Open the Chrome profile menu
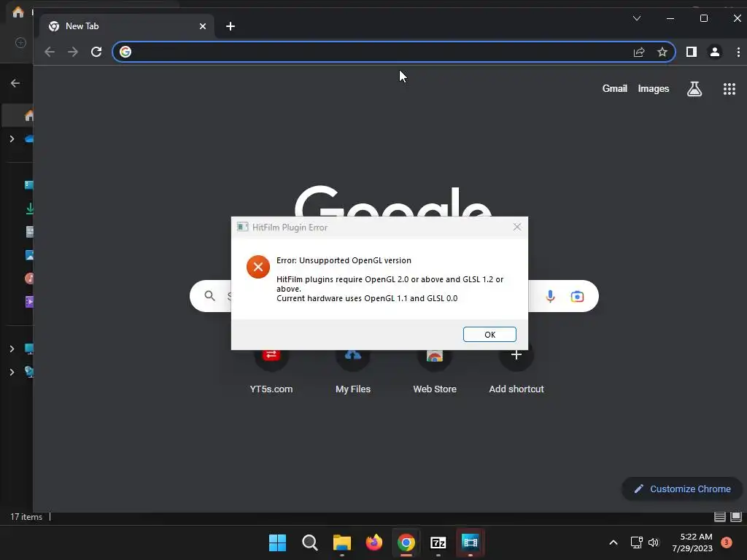This screenshot has width=747, height=560. coord(715,52)
